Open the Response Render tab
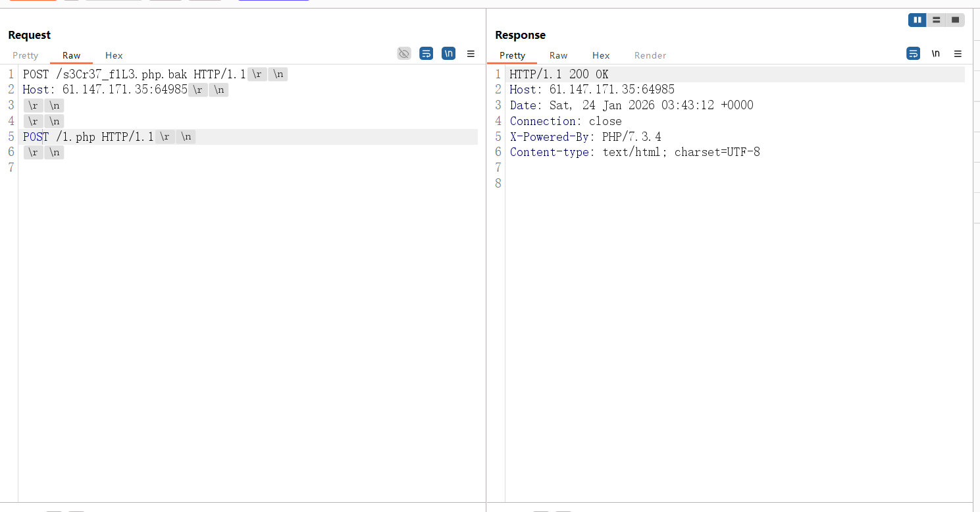980x512 pixels. 650,55
